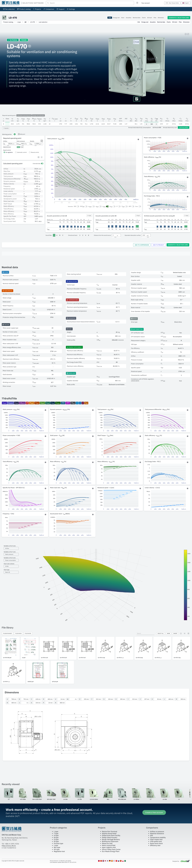192x868 pixels.
Task: Open Z-axis variable dropdown showing Power consumption
Action: (11, 560)
